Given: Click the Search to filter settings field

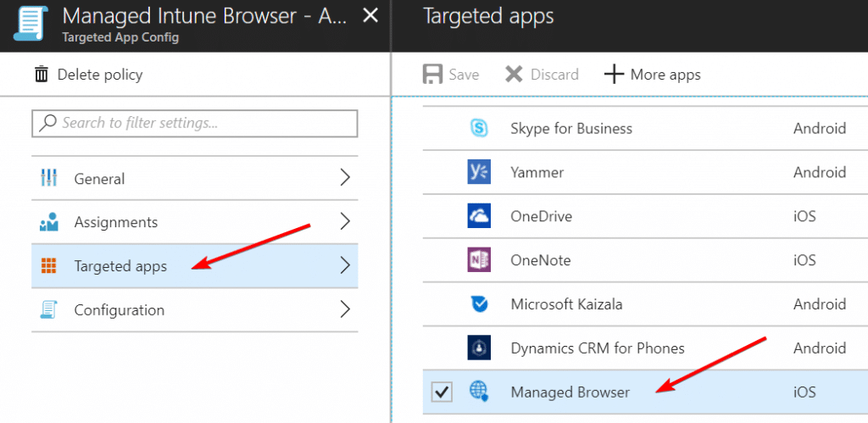Looking at the screenshot, I should 195,123.
